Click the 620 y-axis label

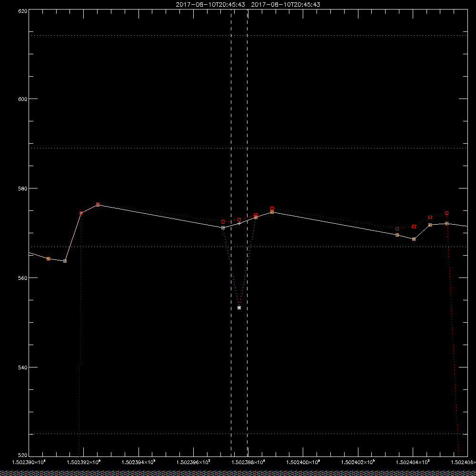point(23,11)
